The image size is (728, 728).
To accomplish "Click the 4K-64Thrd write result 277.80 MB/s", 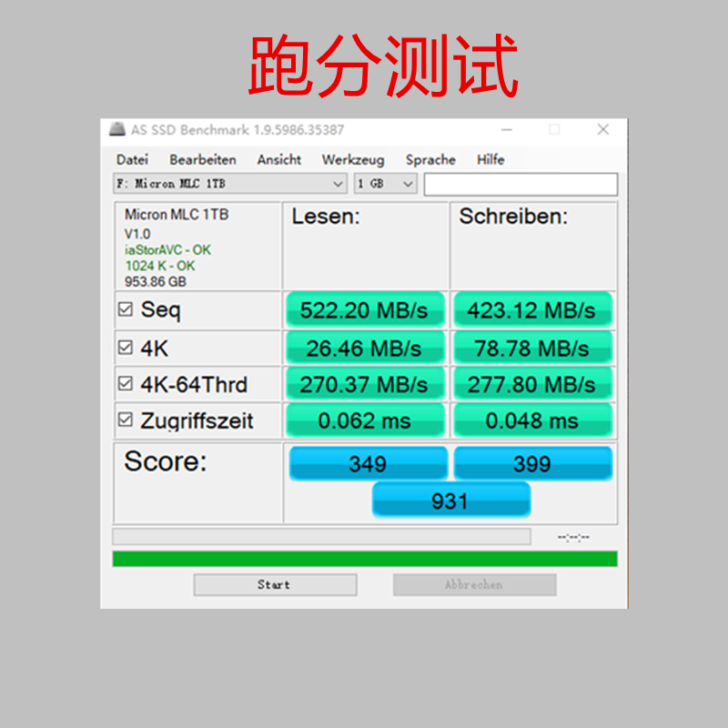I will click(x=532, y=384).
